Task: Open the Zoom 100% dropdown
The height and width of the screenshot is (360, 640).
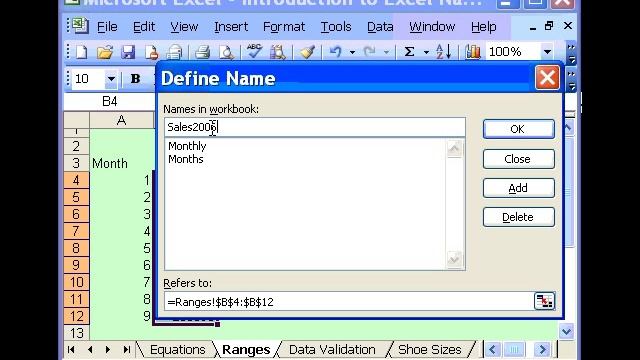Action: pos(547,52)
